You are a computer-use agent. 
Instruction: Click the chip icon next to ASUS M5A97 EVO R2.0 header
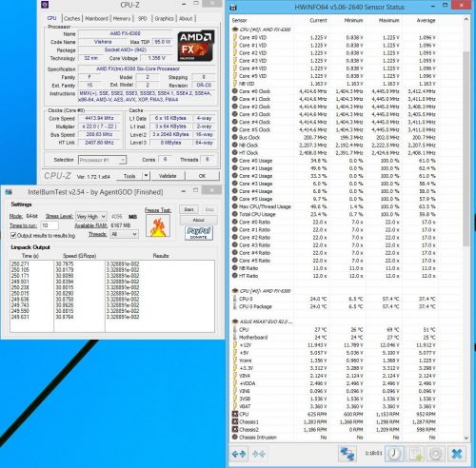point(235,322)
